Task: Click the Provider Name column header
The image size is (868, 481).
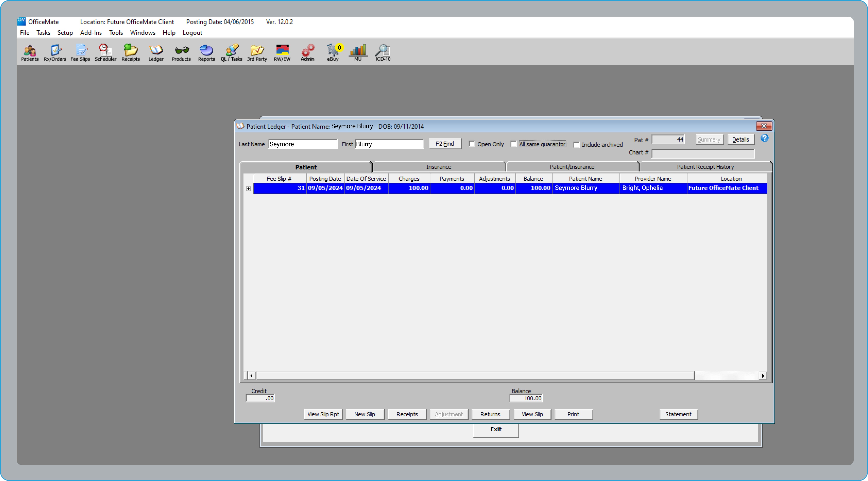Action: coord(653,179)
